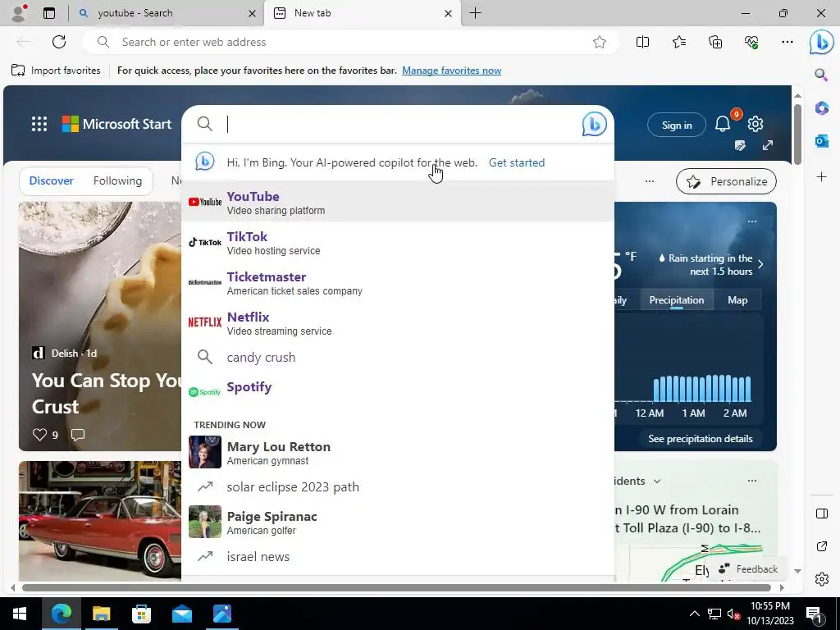Screen dimensions: 840x630
Task: Open Settings and more ellipsis menu
Action: [x=787, y=42]
